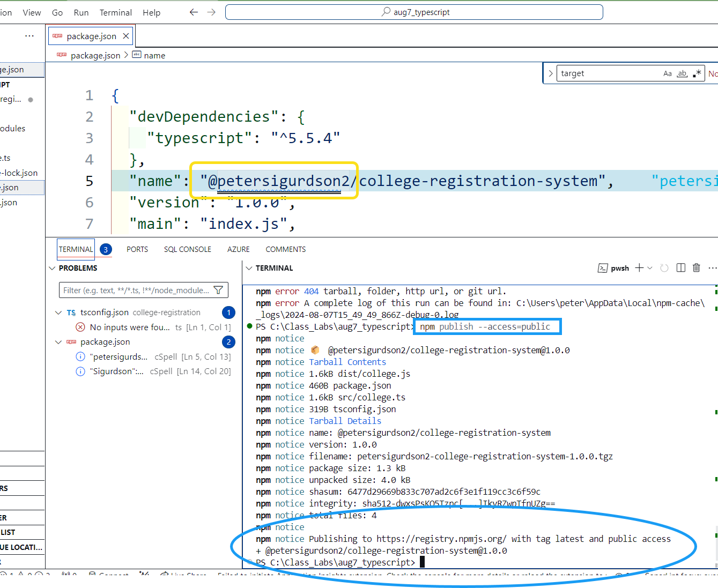718x588 pixels.
Task: Open the launch profile dropdown arrow
Action: (650, 268)
